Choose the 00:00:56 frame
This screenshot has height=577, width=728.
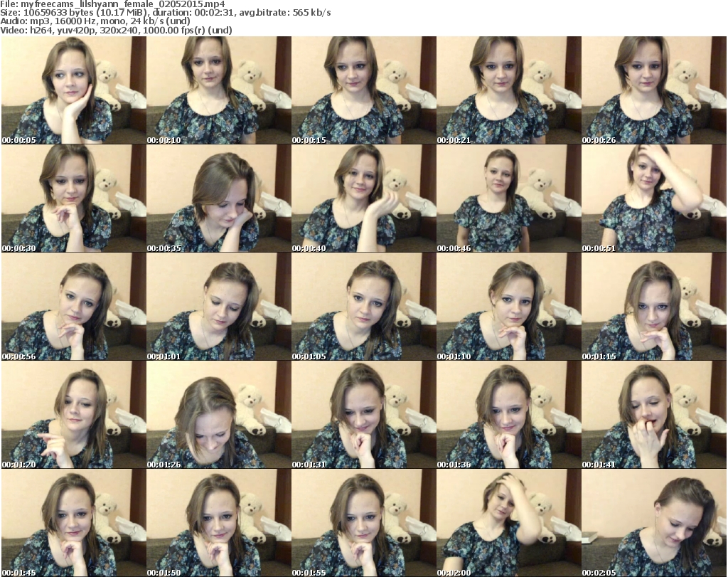click(x=73, y=307)
